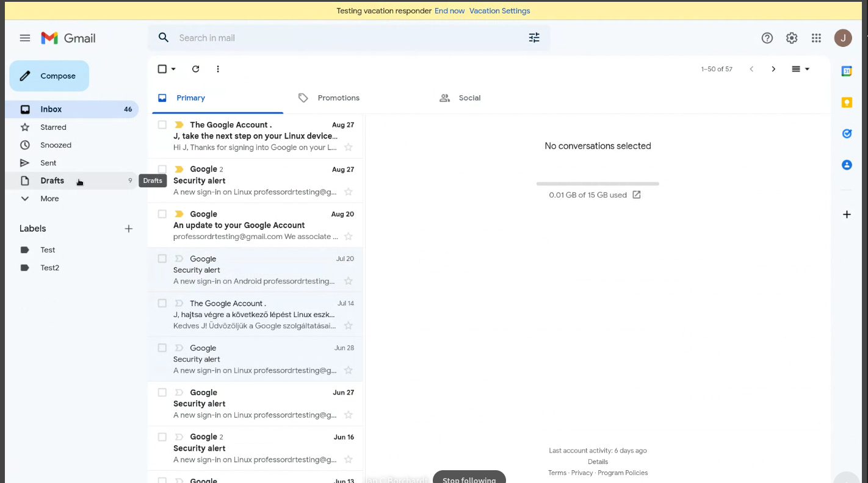Open the Drafts folder
The height and width of the screenshot is (483, 868).
point(72,181)
